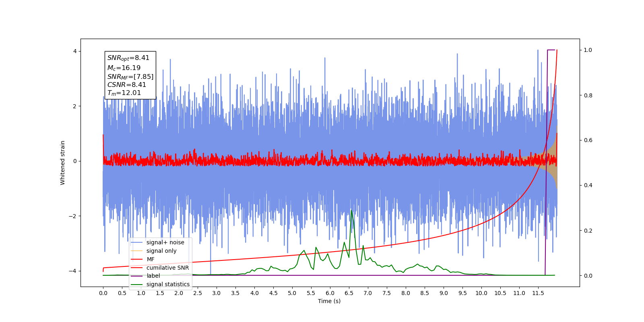Click the 'Whitened strain' y-axis label

coord(62,163)
